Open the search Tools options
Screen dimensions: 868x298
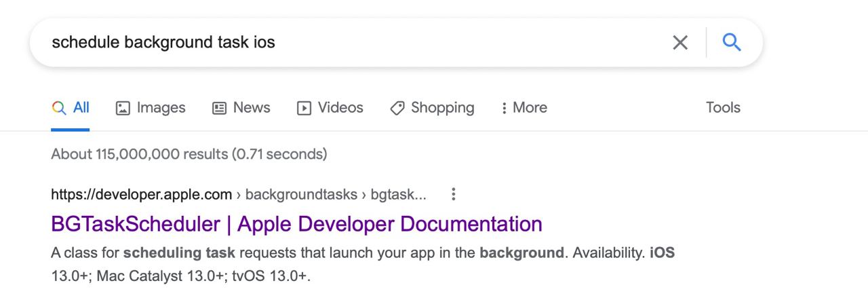point(723,108)
